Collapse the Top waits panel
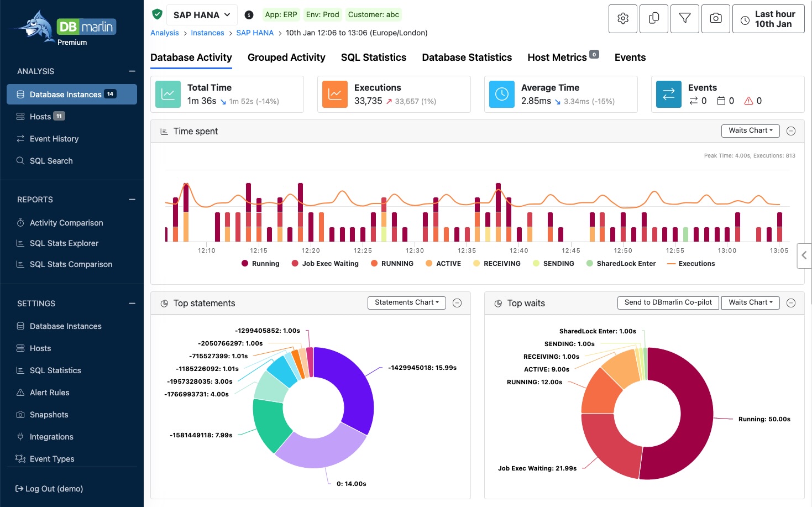The image size is (812, 507). point(791,303)
